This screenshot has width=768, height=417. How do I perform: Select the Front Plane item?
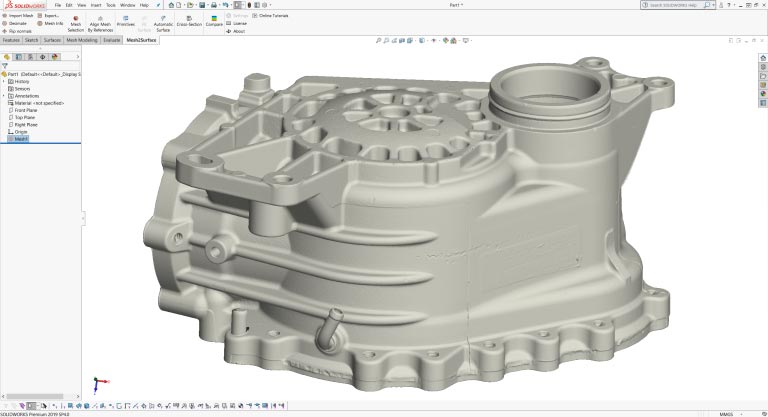coord(25,110)
